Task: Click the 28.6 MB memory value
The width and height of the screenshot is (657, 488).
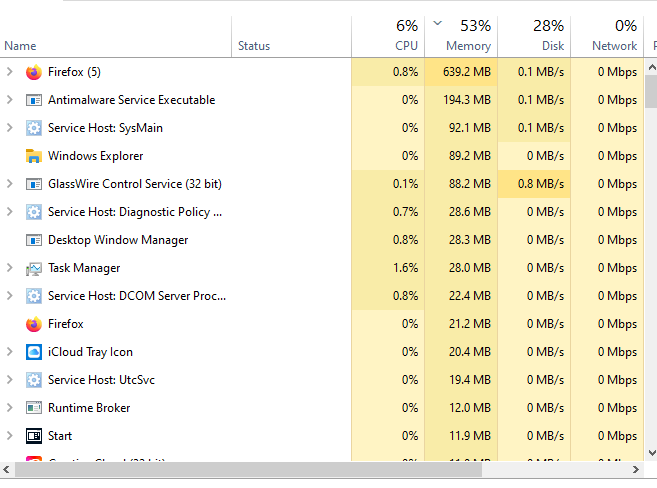Action: tap(470, 212)
